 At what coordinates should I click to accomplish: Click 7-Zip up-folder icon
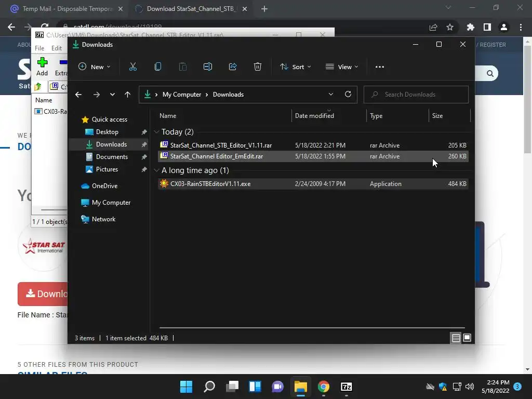tap(38, 87)
